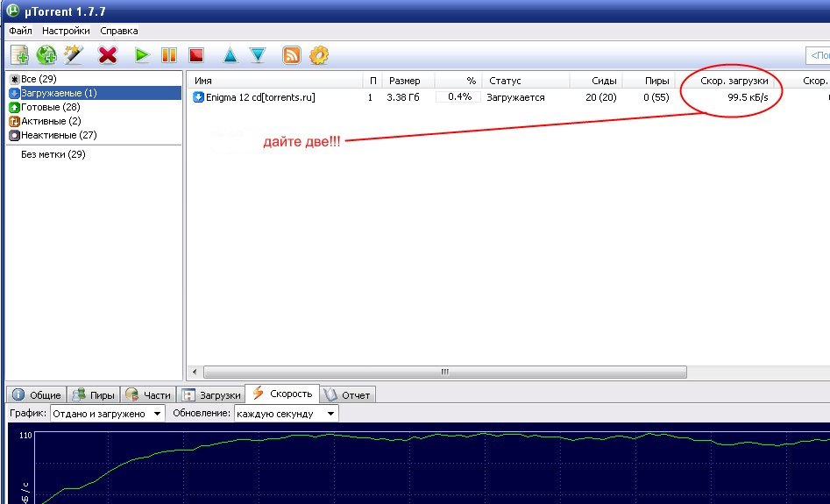Screen dimensions: 830x504
Task: Switch to the Общие tab
Action: [37, 395]
